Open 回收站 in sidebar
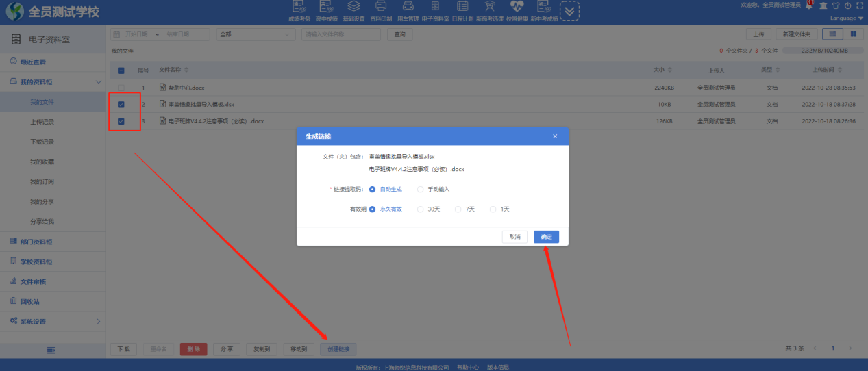Viewport: 868px width, 371px height. [53, 301]
